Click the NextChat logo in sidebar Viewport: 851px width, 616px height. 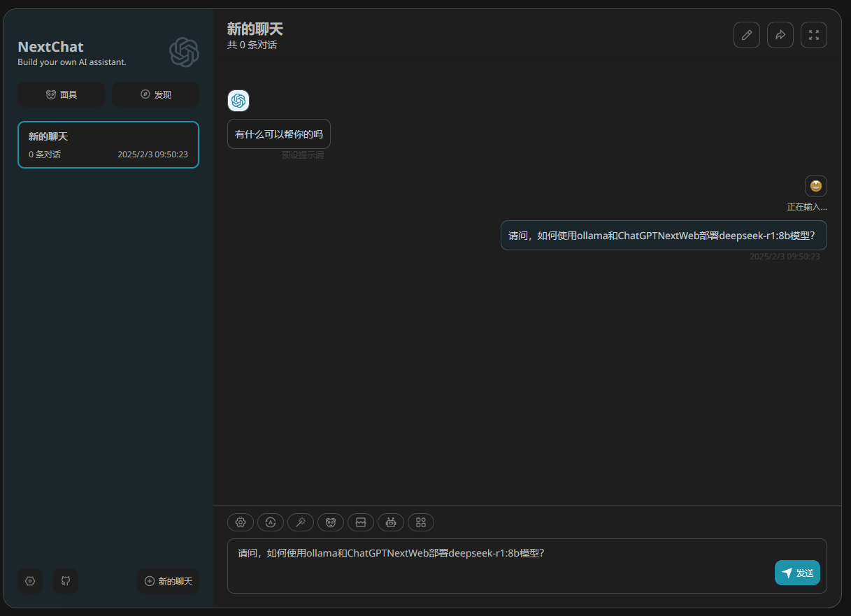pyautogui.click(x=184, y=52)
